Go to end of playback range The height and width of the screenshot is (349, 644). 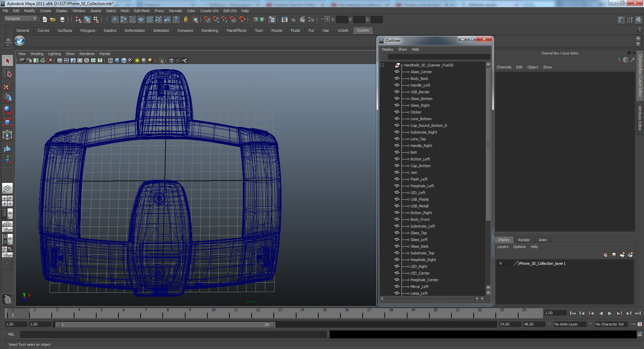(x=638, y=313)
